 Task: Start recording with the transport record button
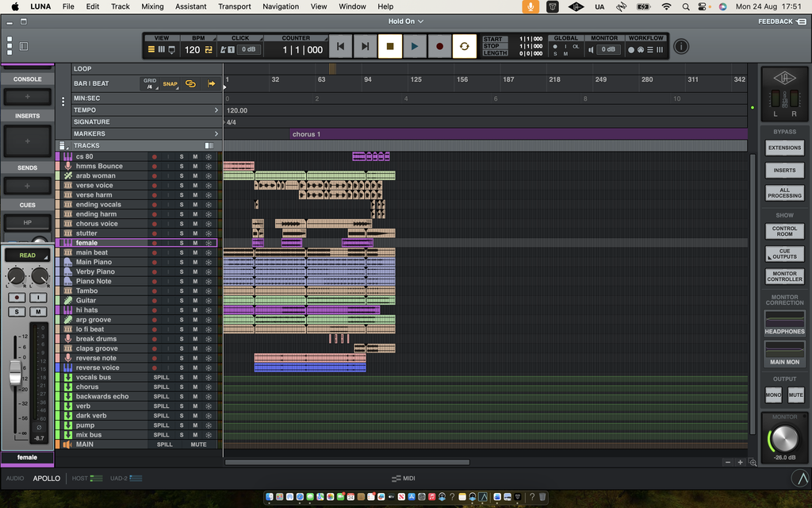(439, 47)
